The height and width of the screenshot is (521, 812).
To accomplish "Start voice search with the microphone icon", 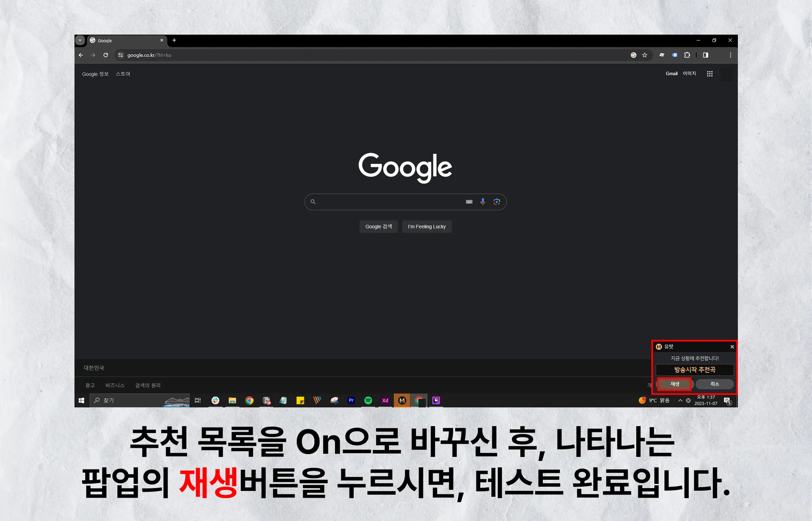I will pos(483,202).
